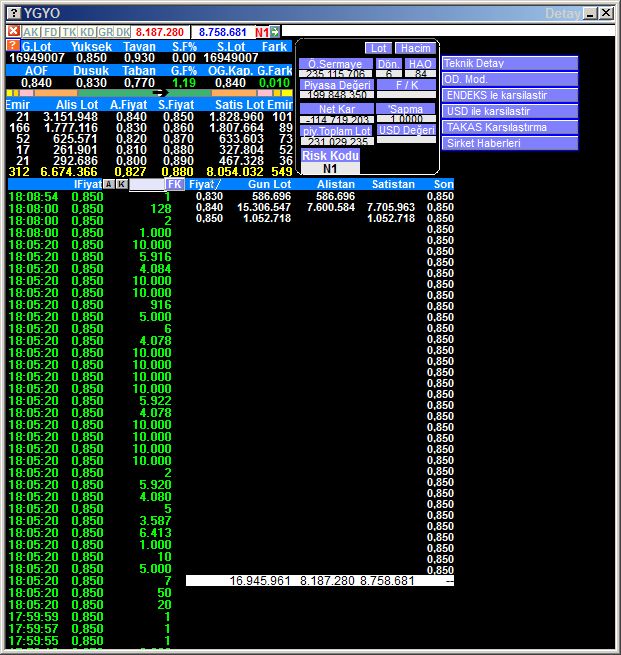The image size is (621, 655).
Task: Click the Satistan column header
Action: 393,184
